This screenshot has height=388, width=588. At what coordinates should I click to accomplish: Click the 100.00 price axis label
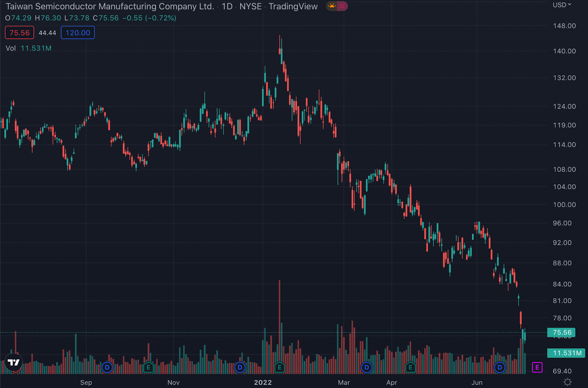coord(564,205)
